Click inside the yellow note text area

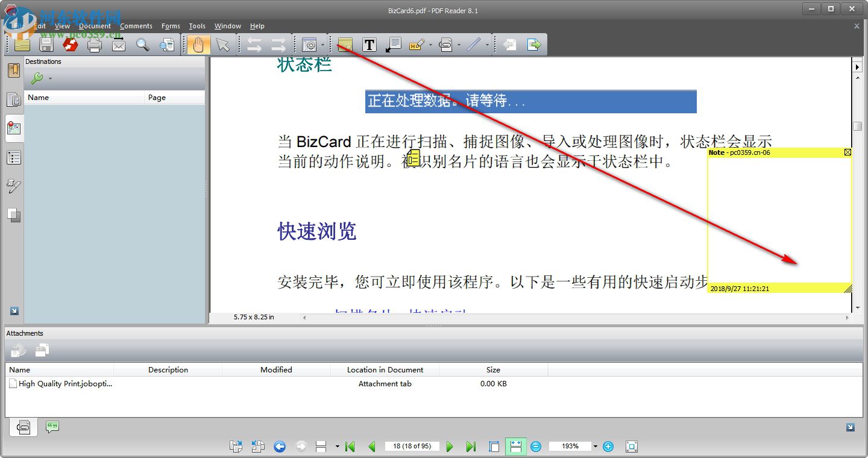(779, 220)
